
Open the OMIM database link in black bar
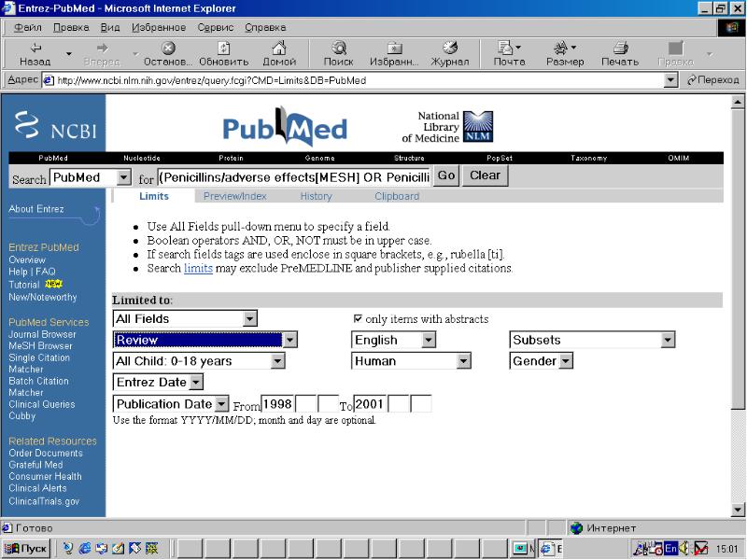click(x=679, y=158)
